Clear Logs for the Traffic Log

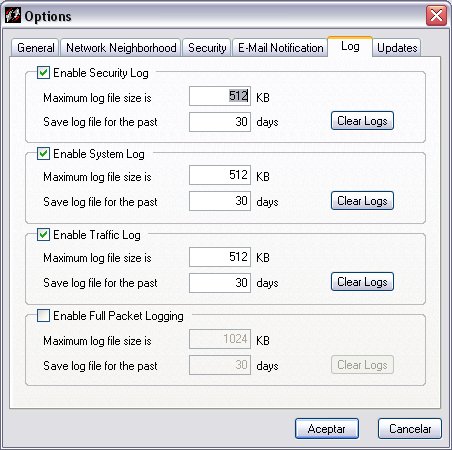[x=362, y=282]
